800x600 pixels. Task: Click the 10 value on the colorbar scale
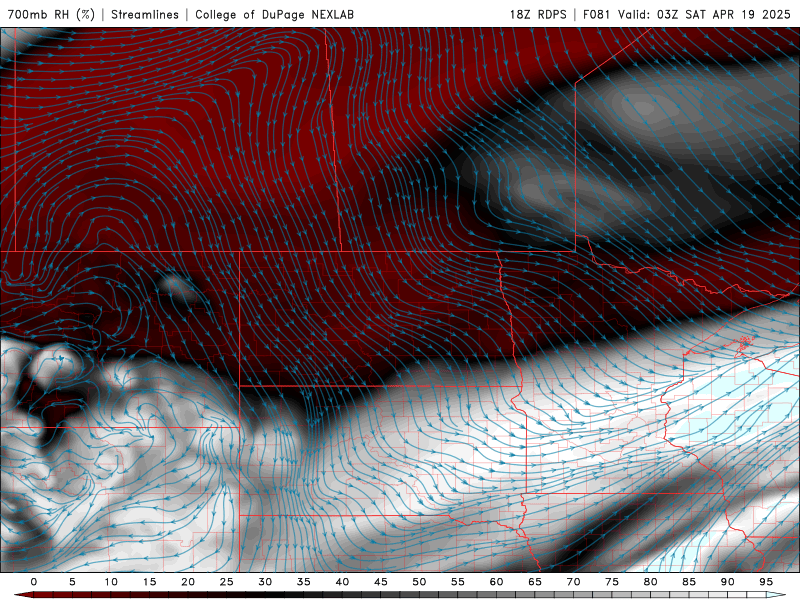pyautogui.click(x=111, y=582)
